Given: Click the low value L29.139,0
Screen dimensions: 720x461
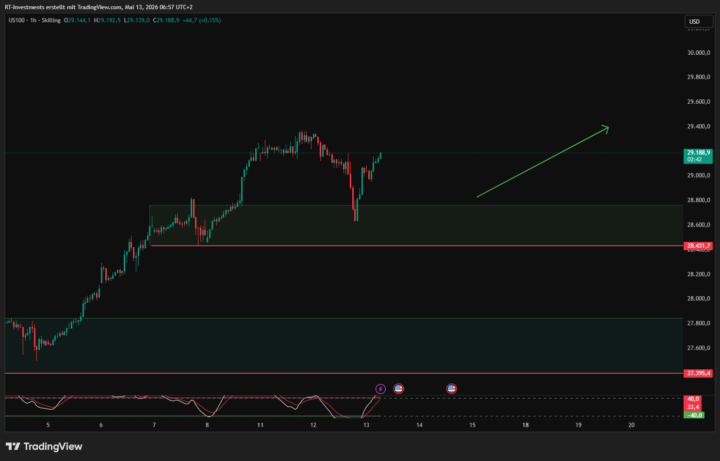Looking at the screenshot, I should click(138, 20).
